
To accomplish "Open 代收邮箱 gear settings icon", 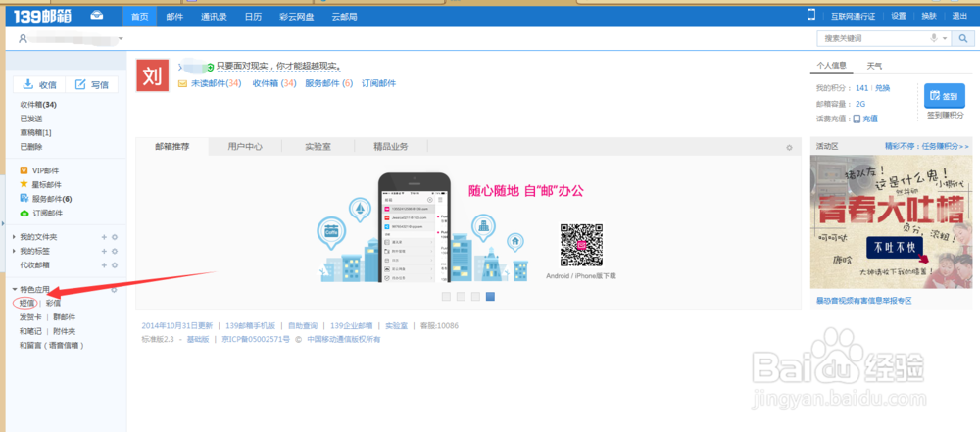I will (x=115, y=265).
